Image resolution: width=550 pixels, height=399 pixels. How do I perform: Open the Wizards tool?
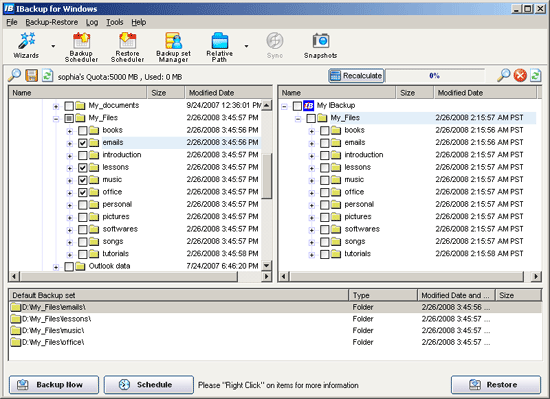tap(26, 46)
